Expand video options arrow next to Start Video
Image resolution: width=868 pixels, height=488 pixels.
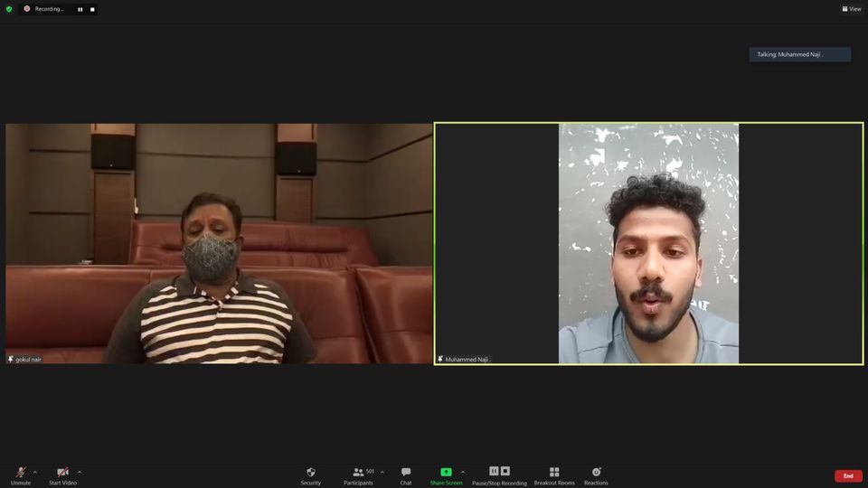80,472
